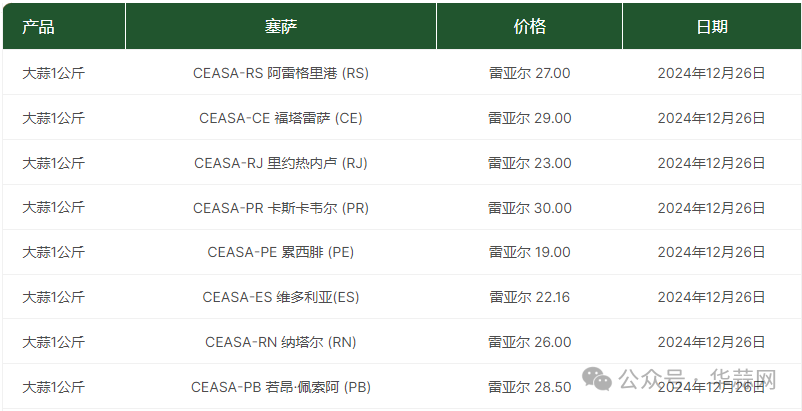The image size is (802, 411).
Task: Select CEASA-CE 福塔雷萨 (CE) cell
Action: click(281, 118)
